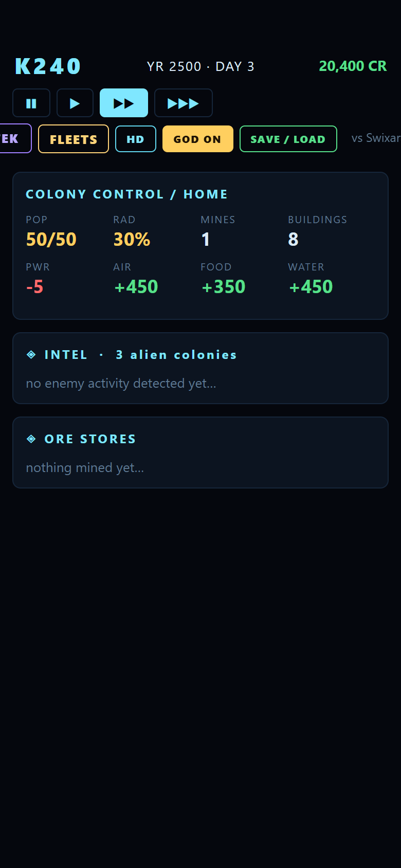
Task: Open the SAVE / LOAD menu
Action: [x=288, y=139]
